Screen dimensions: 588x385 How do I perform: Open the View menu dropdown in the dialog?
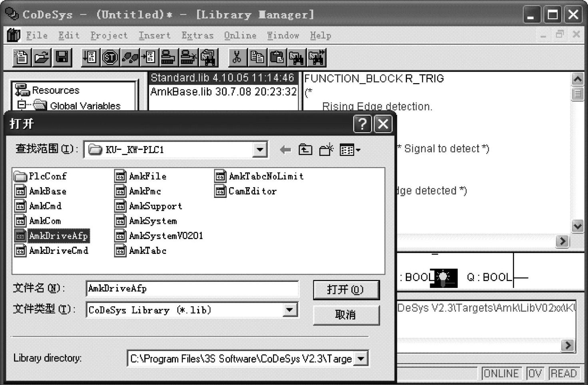pos(350,150)
